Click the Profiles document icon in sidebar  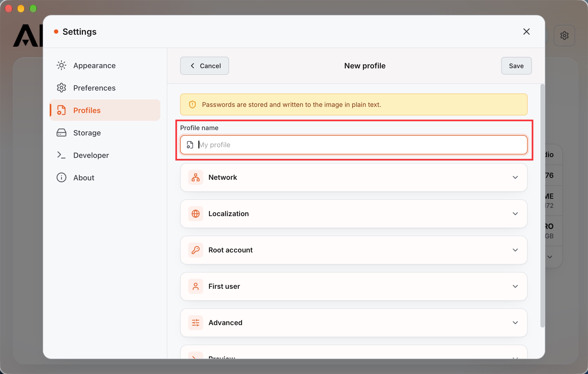(61, 110)
